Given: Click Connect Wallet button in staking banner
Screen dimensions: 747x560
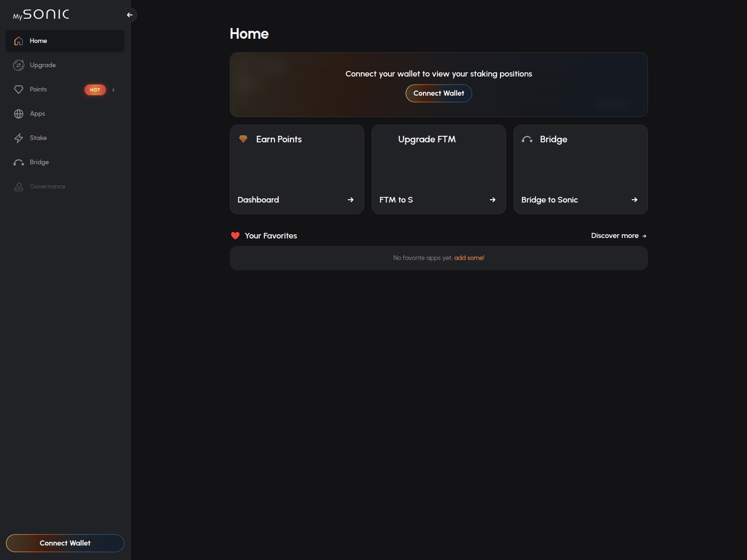Looking at the screenshot, I should pos(439,93).
